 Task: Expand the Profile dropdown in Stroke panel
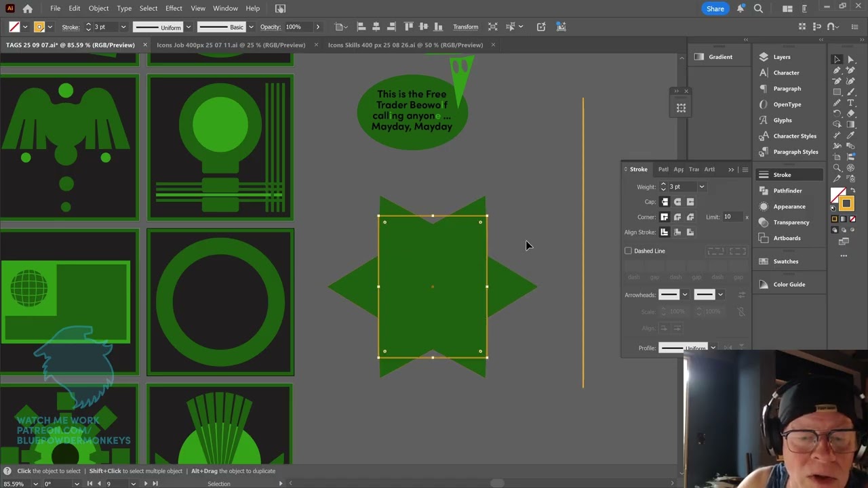click(713, 348)
